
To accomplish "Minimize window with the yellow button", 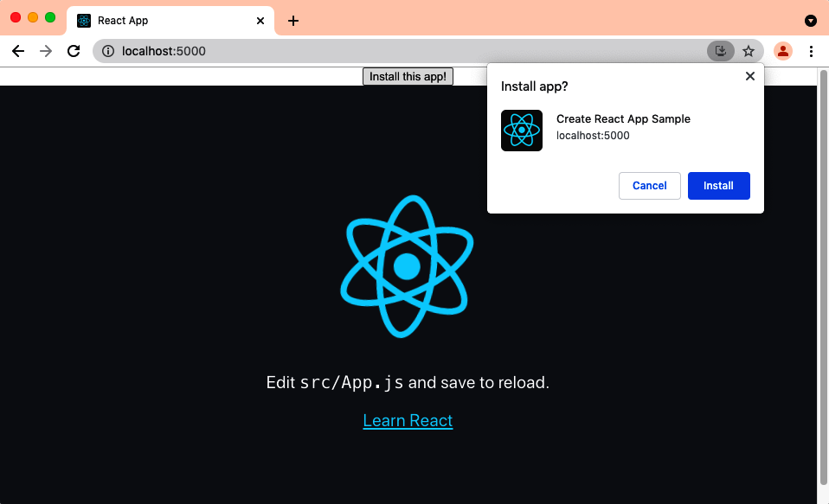I will 33,17.
